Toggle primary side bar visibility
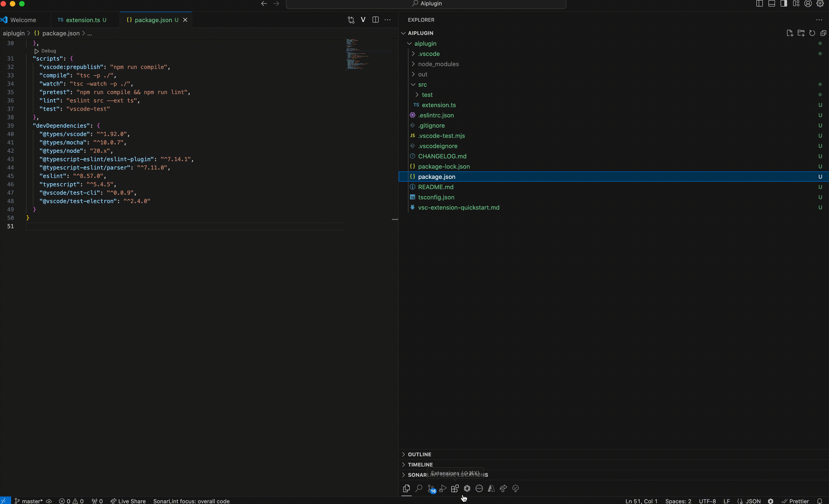The image size is (829, 504). pyautogui.click(x=759, y=4)
